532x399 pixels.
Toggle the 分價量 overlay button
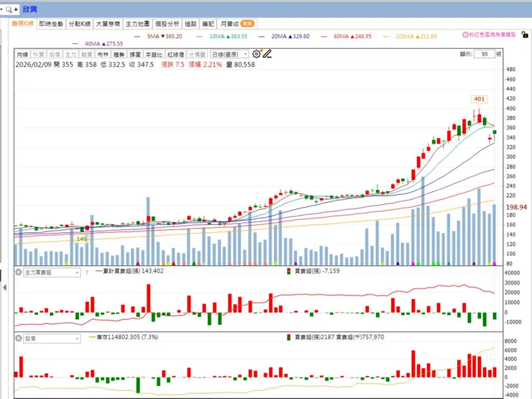coord(197,55)
